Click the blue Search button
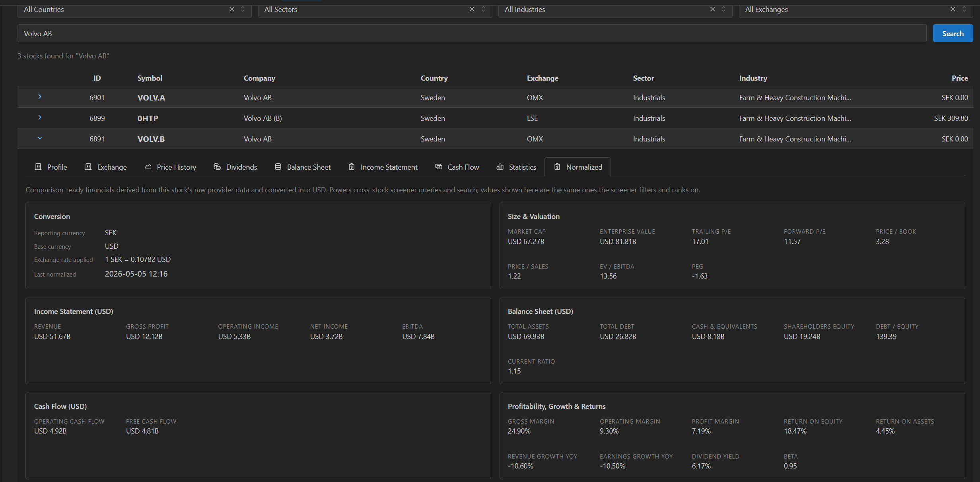This screenshot has height=482, width=980. [x=953, y=33]
